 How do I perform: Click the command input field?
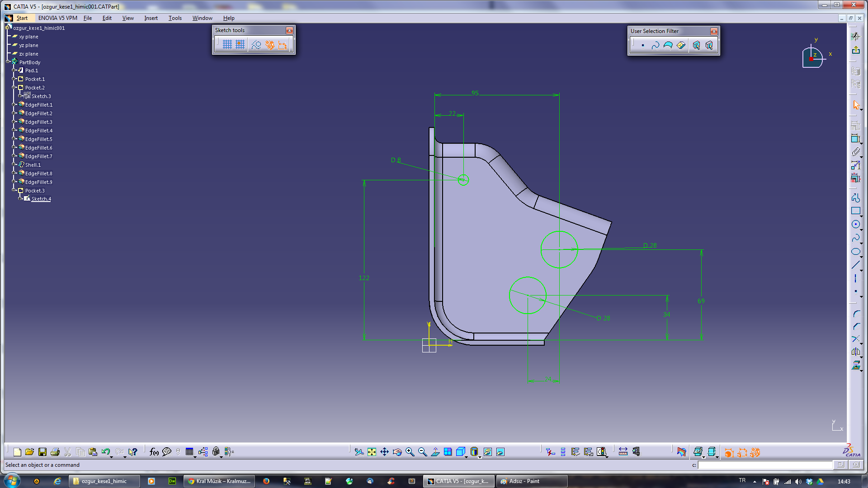[x=765, y=465]
